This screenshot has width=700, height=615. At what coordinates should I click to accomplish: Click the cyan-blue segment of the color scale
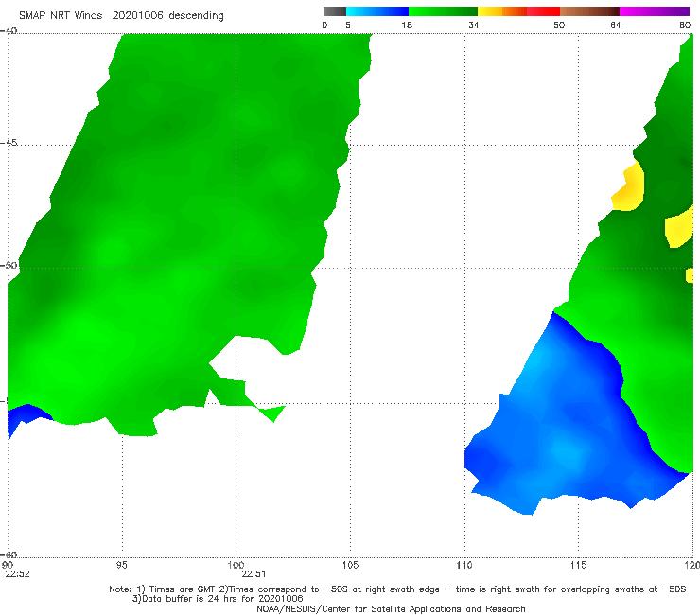pyautogui.click(x=377, y=11)
